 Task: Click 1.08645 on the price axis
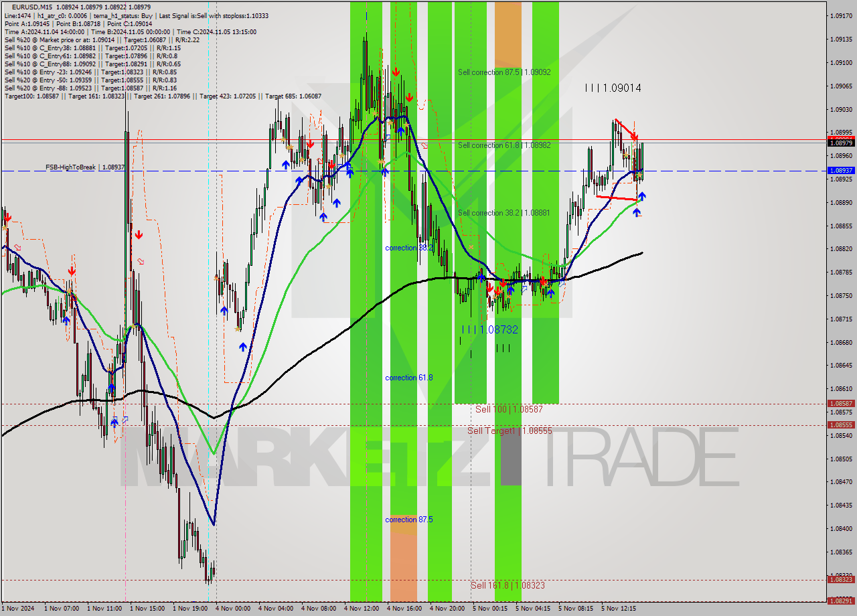(841, 365)
